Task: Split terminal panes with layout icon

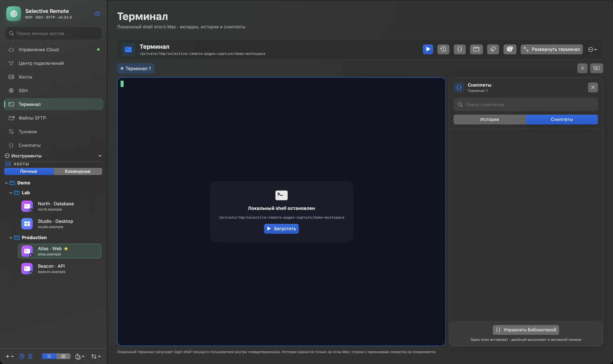Action: [596, 68]
